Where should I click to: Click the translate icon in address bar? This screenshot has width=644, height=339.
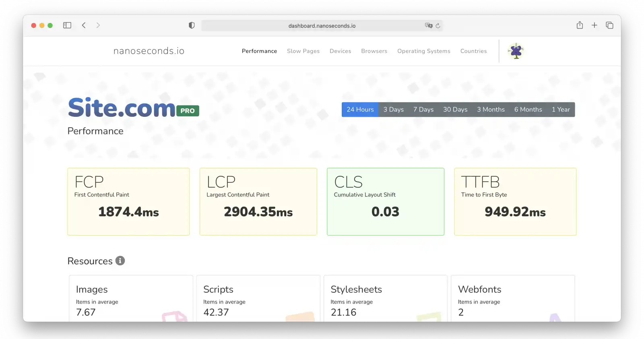(x=429, y=25)
